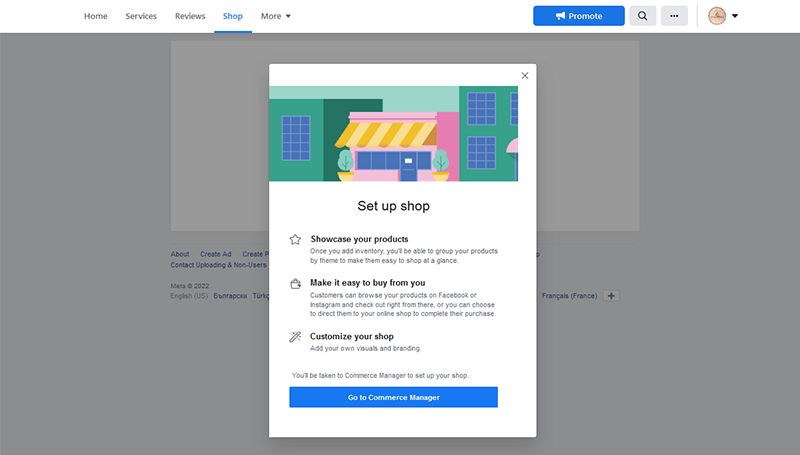Viewport: 800px width, 455px height.
Task: Open the Create Ad footer link
Action: [215, 254]
